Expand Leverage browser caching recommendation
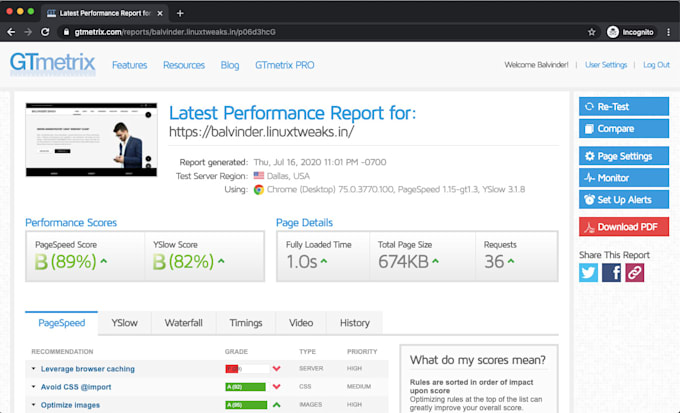The image size is (680, 413). click(x=33, y=369)
